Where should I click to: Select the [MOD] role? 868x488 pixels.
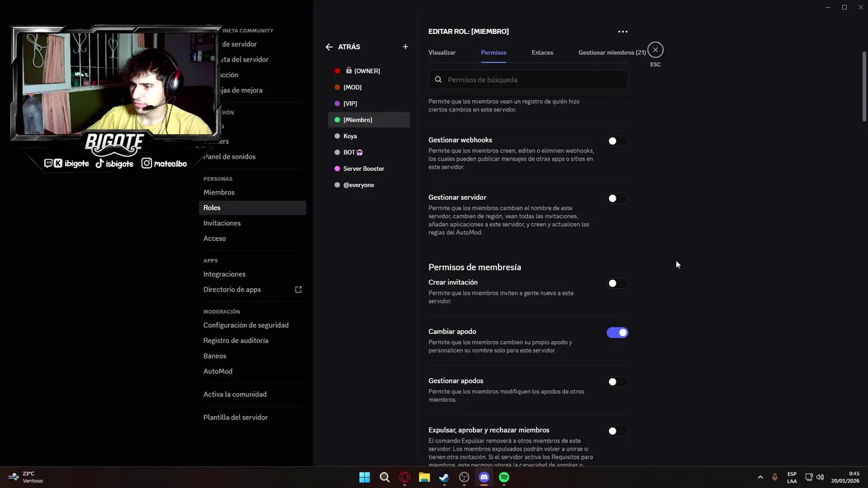[x=369, y=87]
